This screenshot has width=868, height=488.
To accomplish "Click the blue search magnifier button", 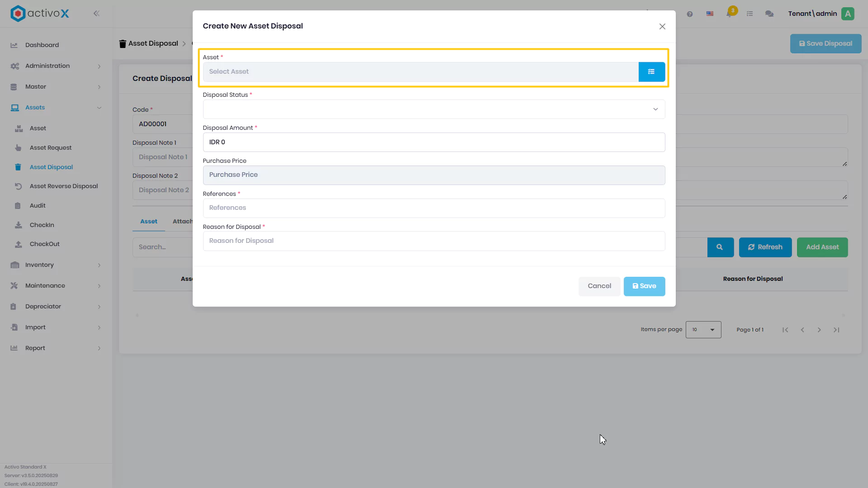I will (720, 247).
